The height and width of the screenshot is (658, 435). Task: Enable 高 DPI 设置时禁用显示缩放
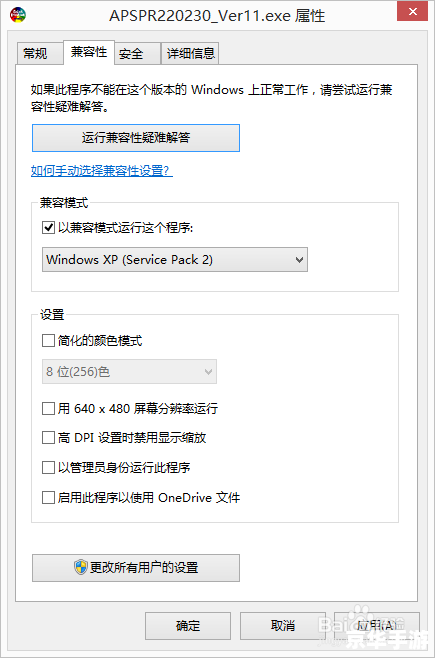48,438
